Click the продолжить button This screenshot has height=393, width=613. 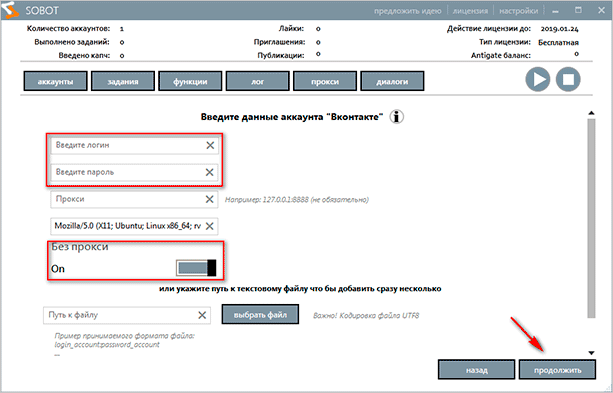(x=557, y=370)
